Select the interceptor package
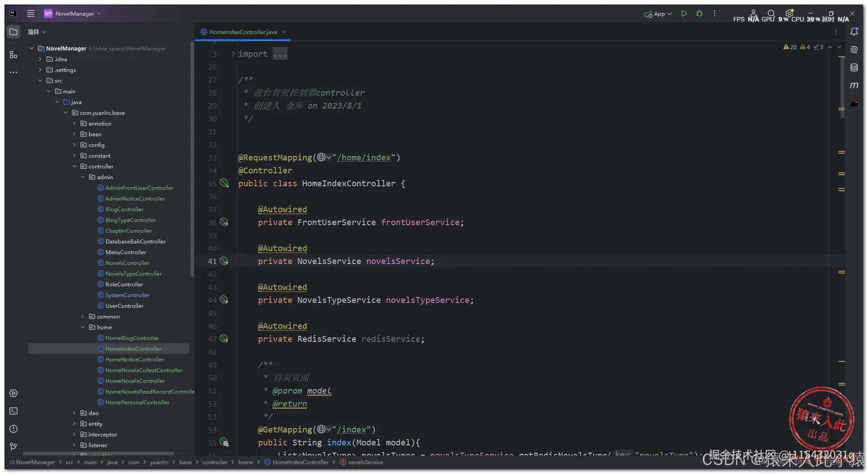Screen dimensions: 868x474 (102, 434)
